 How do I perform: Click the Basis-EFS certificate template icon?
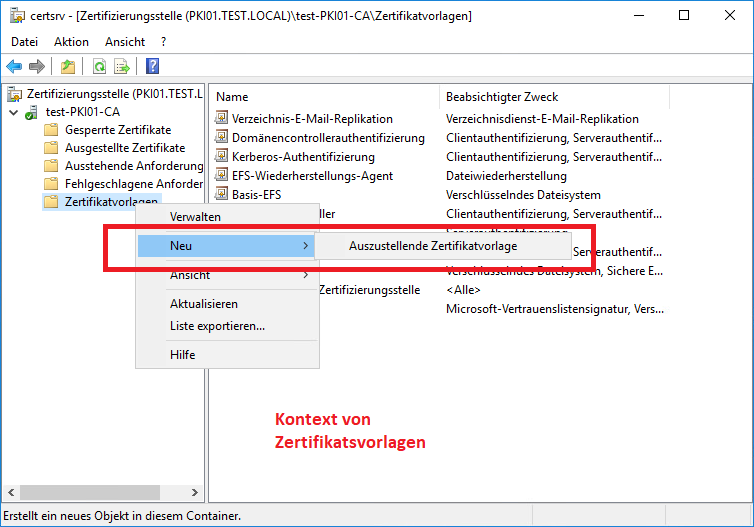coord(222,195)
